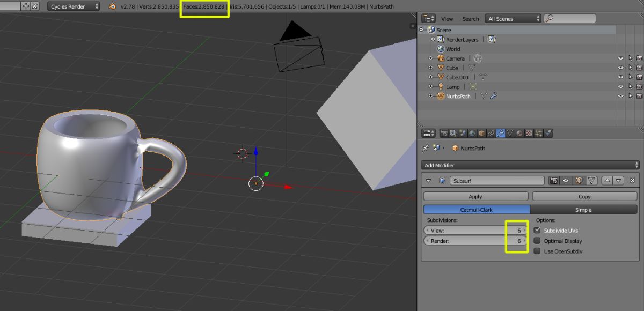This screenshot has height=311, width=644.
Task: Open the outliner View menu
Action: [x=447, y=19]
